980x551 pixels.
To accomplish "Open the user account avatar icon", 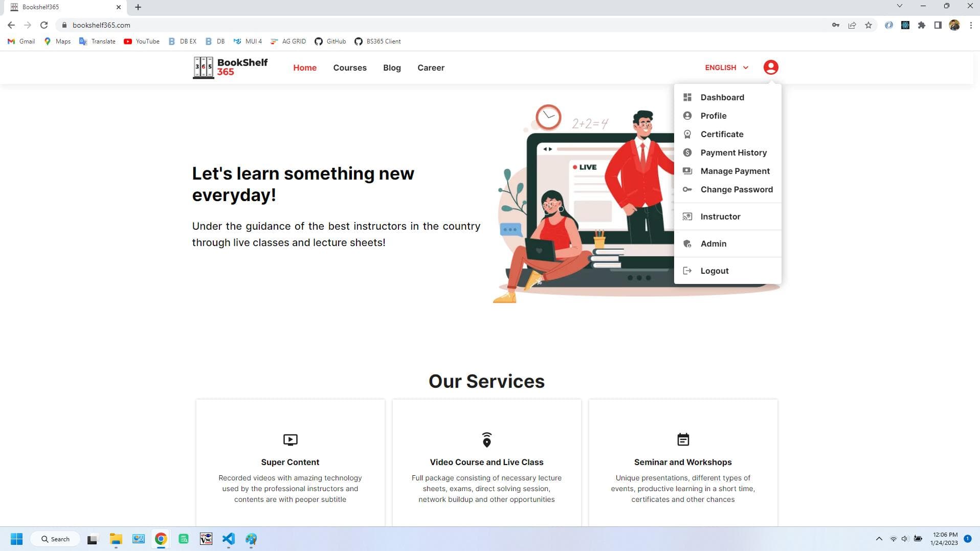I will 771,68.
